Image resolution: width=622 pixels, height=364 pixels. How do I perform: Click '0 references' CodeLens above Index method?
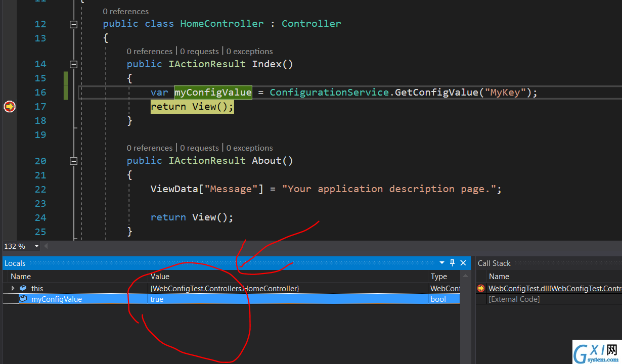(x=150, y=51)
